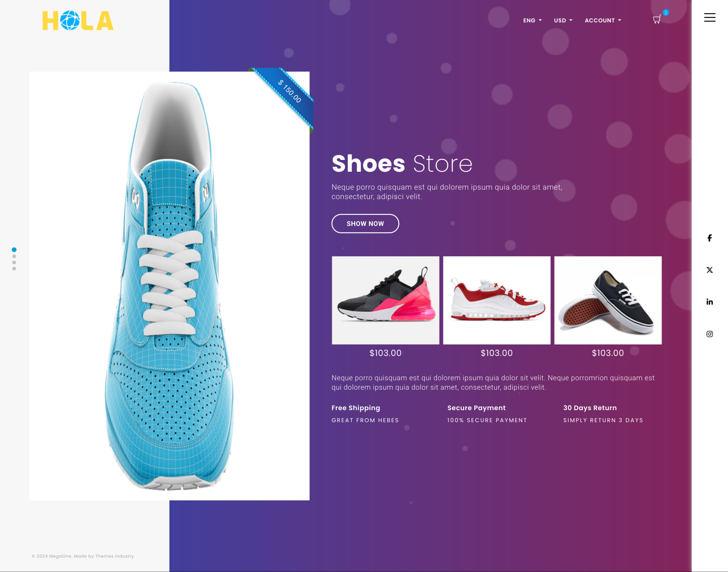Select the red and white sneaker thumbnail
Screen dimensions: 728x572
[x=497, y=300]
